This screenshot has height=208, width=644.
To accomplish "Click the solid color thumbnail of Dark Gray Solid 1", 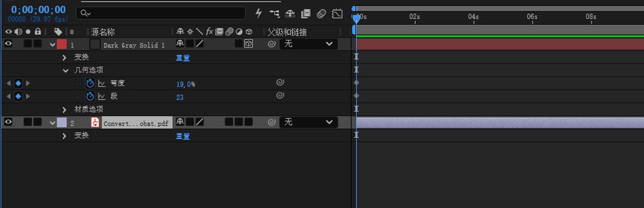I will (x=95, y=44).
